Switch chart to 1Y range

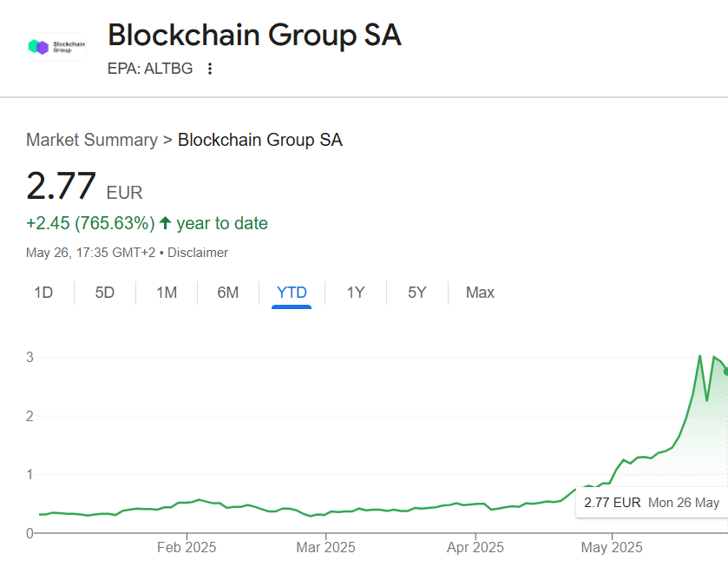(x=356, y=293)
